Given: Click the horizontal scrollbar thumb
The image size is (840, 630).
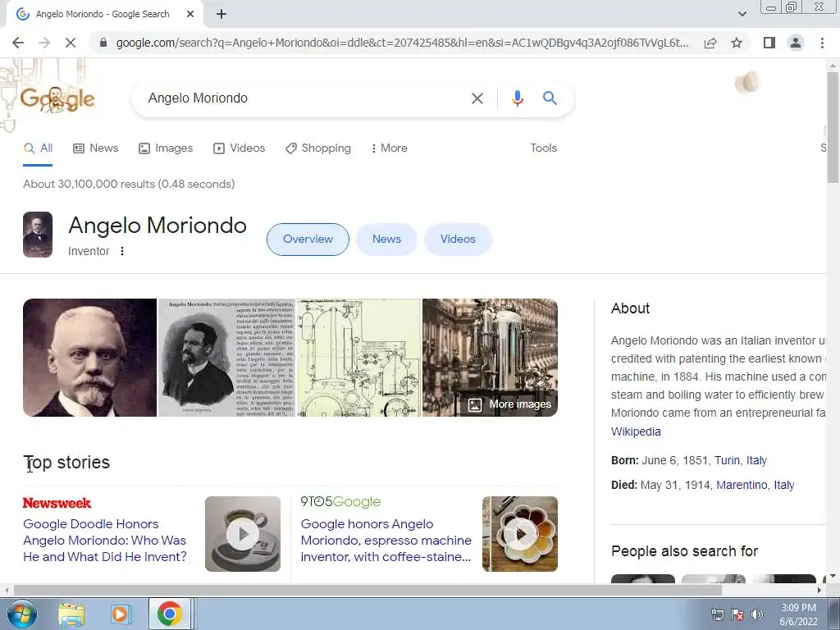Looking at the screenshot, I should point(367,591).
